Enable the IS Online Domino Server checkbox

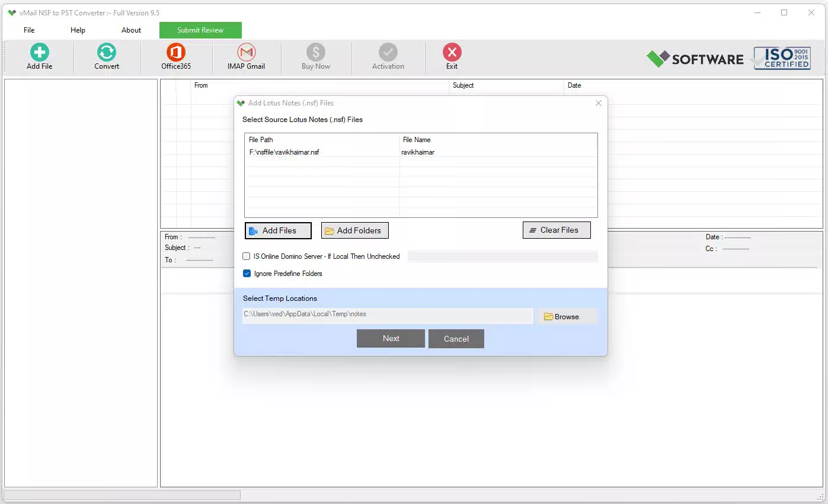[x=247, y=256]
